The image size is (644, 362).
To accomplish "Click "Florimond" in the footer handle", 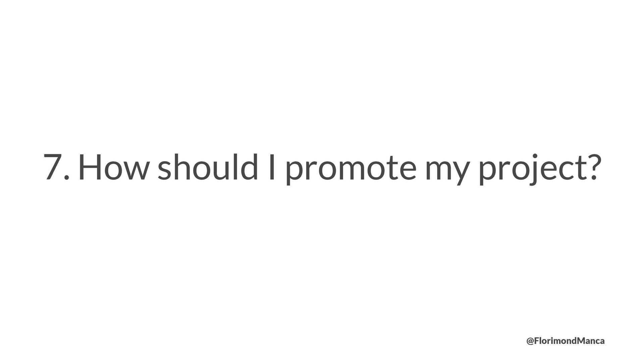I will (556, 341).
